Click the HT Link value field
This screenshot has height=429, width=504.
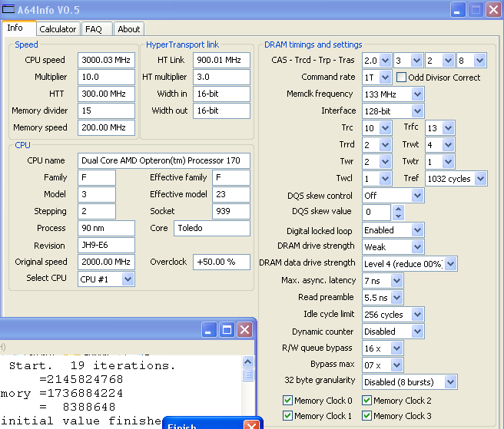coord(221,60)
